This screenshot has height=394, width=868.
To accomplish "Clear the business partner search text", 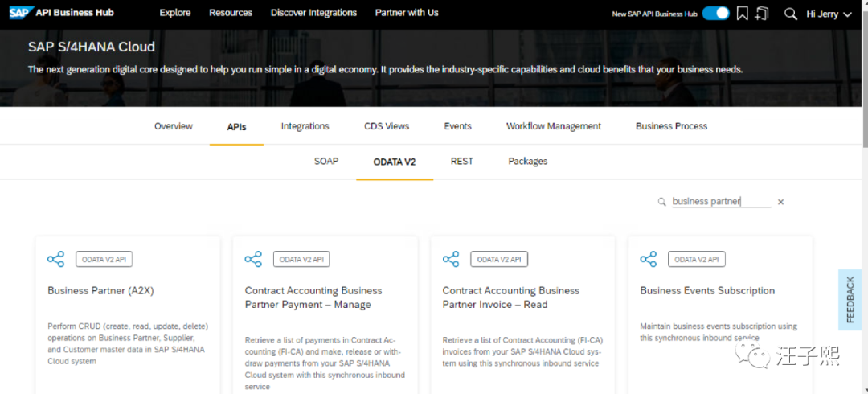I will [x=780, y=203].
